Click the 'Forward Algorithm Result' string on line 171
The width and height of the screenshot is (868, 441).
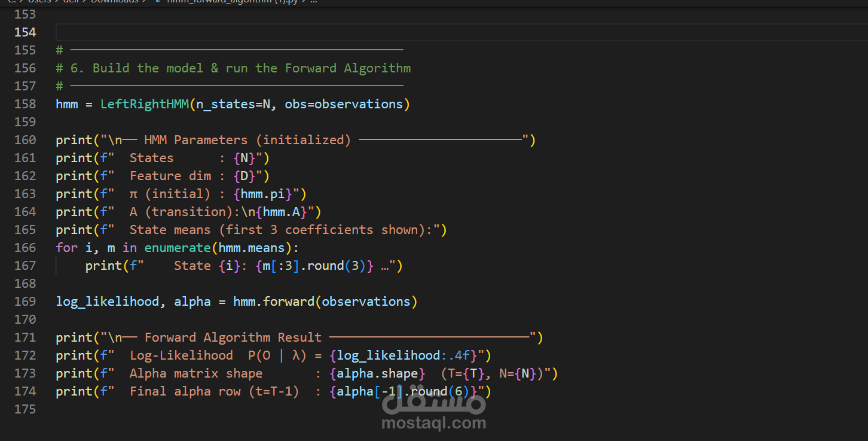point(233,337)
